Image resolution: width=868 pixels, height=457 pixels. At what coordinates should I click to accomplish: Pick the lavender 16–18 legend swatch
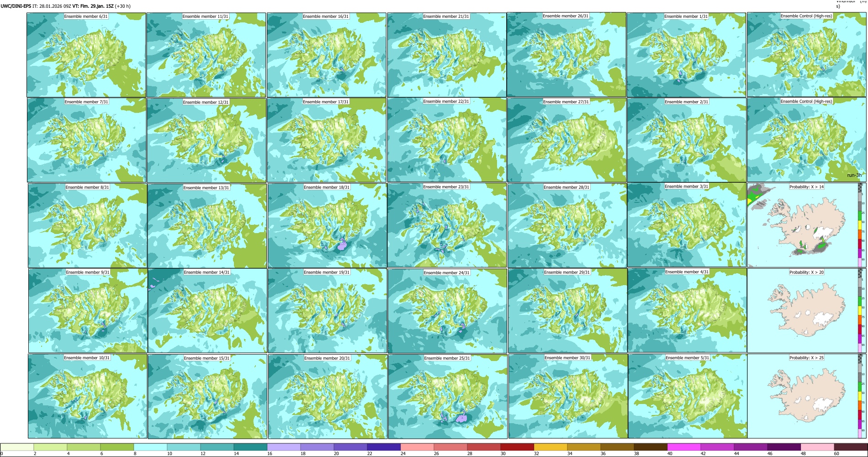(x=284, y=447)
